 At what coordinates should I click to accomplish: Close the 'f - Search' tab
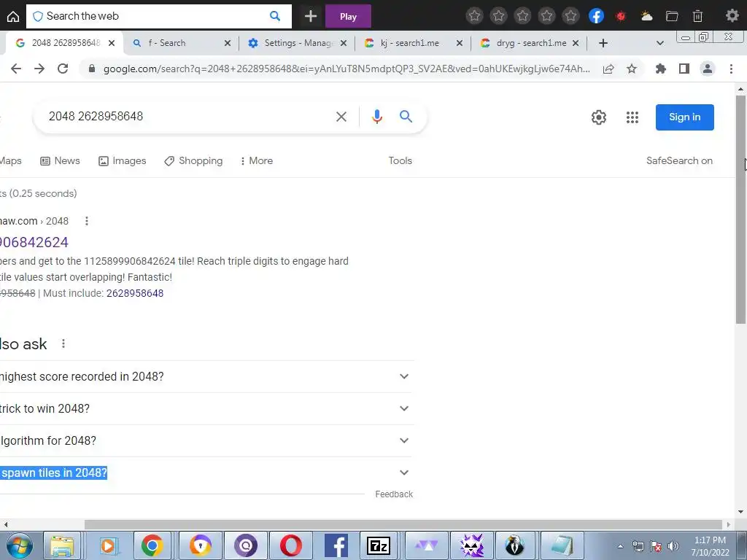coord(228,43)
